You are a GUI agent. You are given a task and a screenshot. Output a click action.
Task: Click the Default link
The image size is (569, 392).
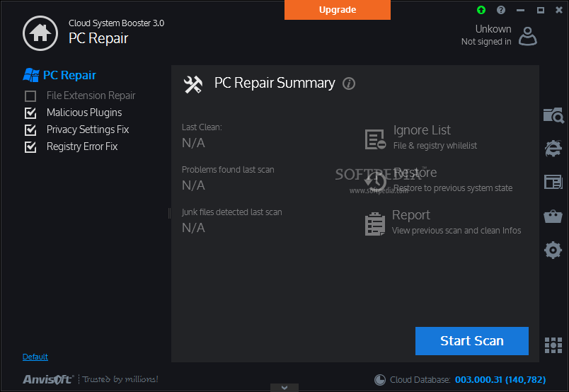point(35,357)
